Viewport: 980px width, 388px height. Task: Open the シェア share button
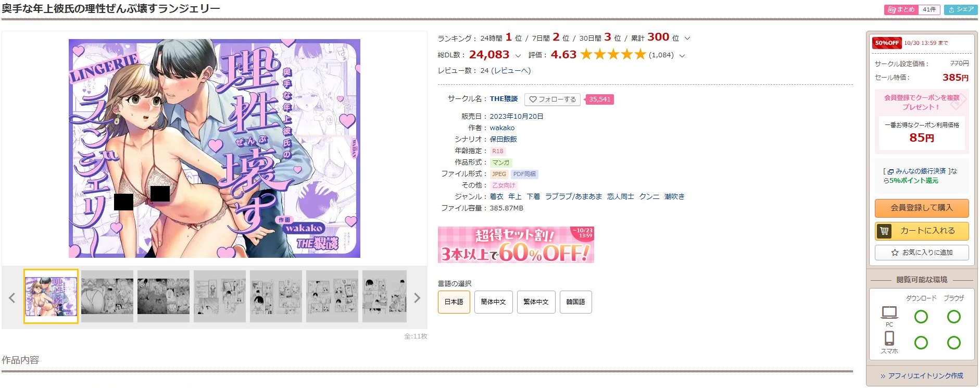tap(961, 9)
